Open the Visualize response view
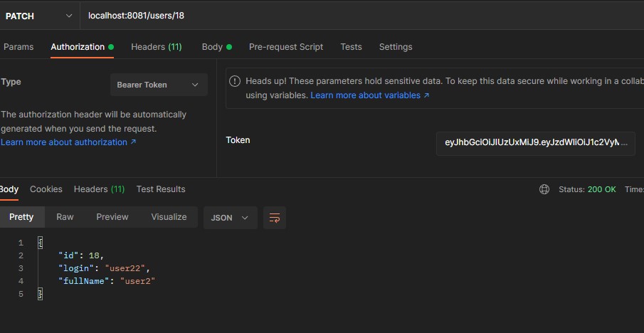This screenshot has height=333, width=644. click(x=169, y=217)
